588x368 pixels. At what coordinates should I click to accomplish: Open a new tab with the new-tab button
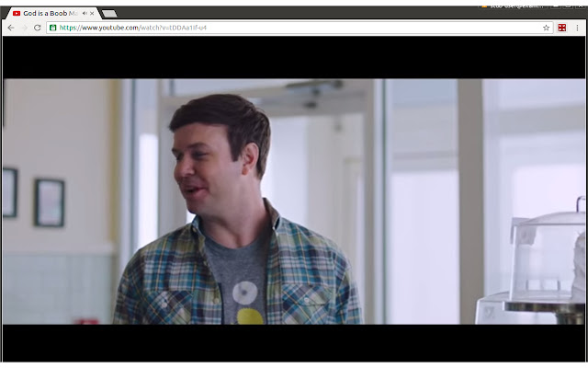click(x=109, y=14)
